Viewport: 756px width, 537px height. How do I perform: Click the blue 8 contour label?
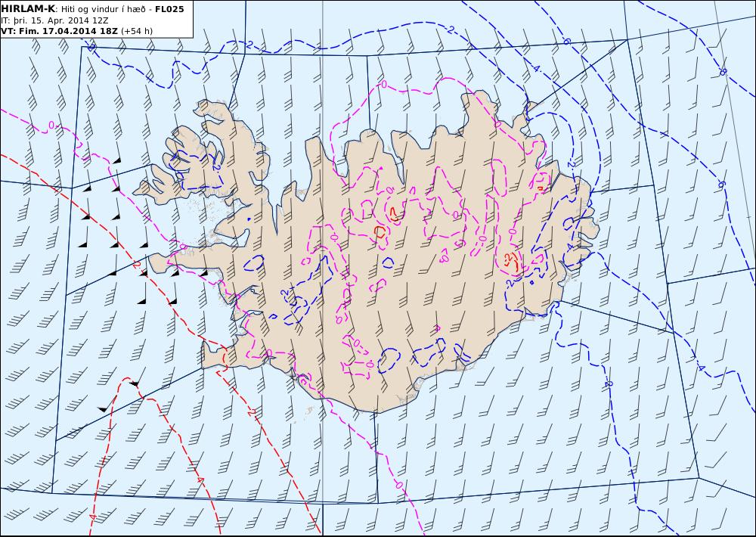pos(723,73)
